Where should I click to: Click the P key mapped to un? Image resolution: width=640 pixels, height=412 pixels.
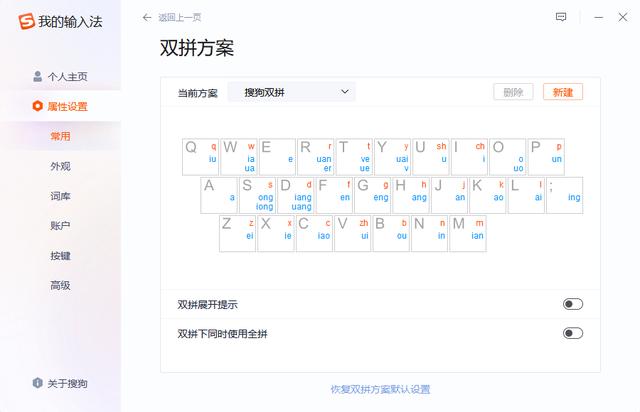pyautogui.click(x=546, y=157)
